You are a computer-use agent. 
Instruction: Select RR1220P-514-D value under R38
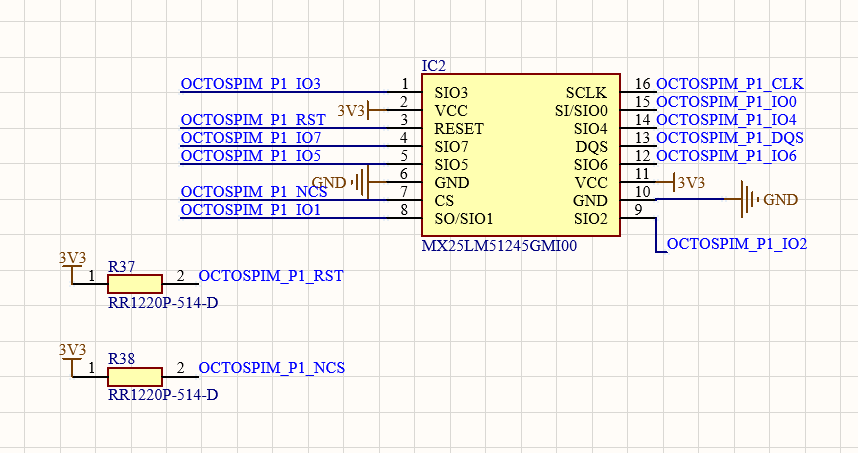[x=163, y=394]
